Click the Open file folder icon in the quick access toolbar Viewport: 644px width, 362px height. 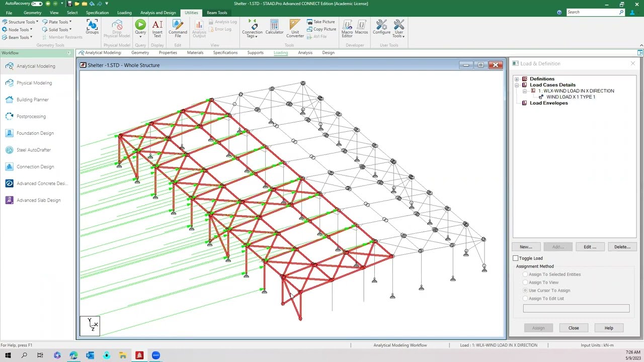77,4
